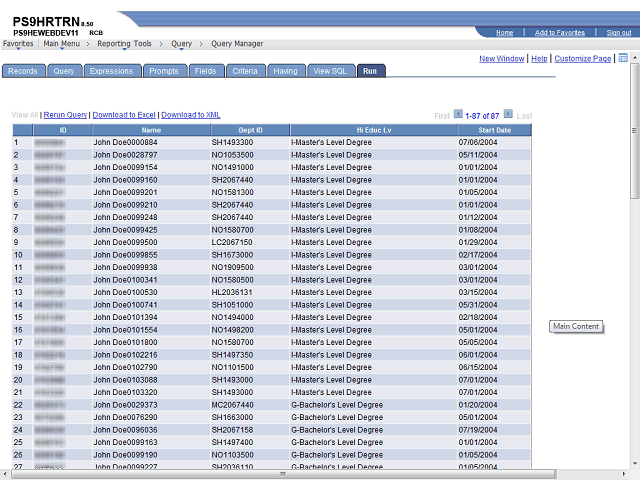
Task: Open the page layout icon beside Customize Page
Action: pos(623,58)
